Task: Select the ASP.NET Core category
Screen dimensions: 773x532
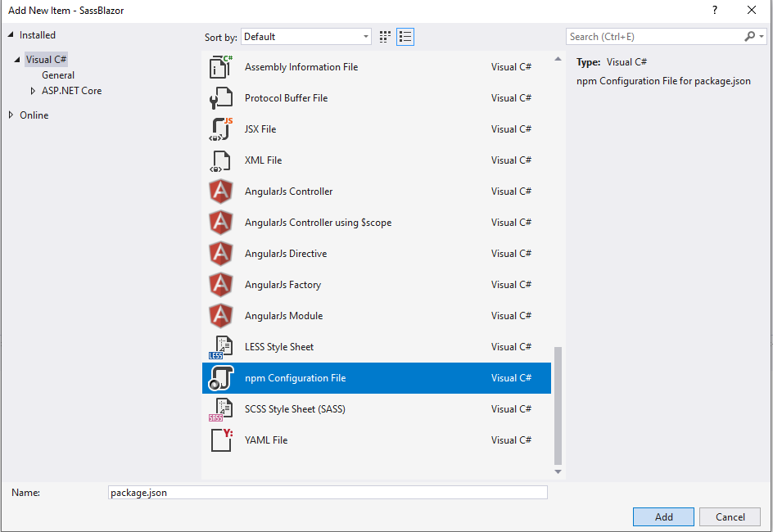Action: [71, 91]
